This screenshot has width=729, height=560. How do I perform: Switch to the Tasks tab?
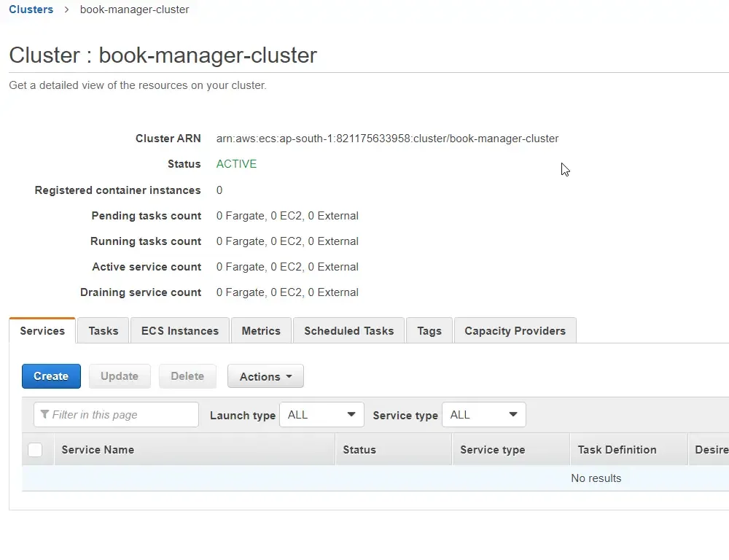[103, 330]
